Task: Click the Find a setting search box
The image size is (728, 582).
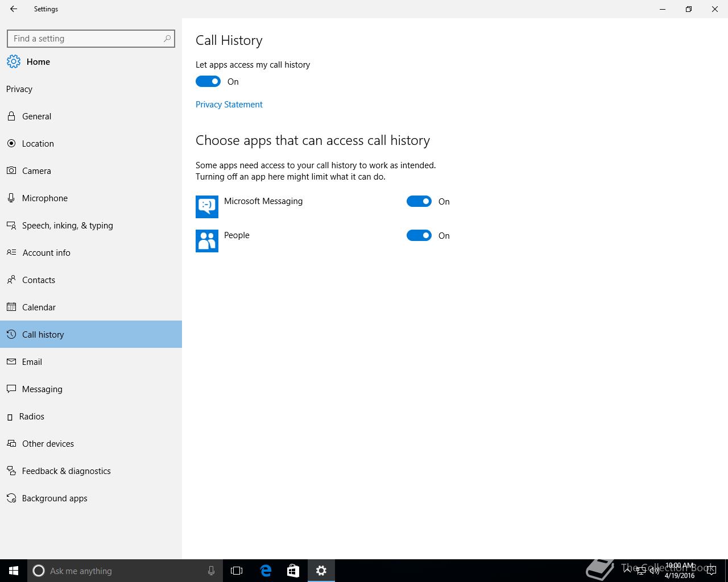Action: tap(85, 39)
